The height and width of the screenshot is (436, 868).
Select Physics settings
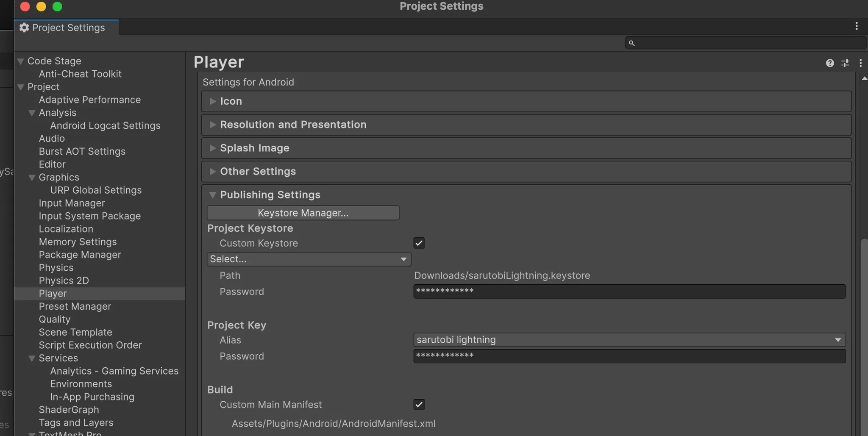click(x=56, y=268)
